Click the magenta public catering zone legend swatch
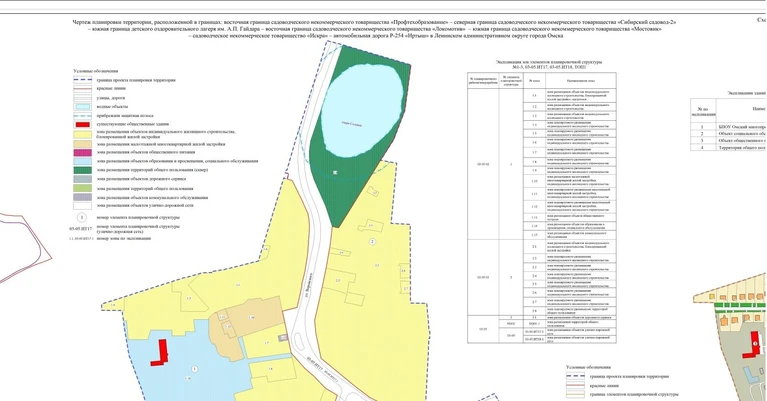Image resolution: width=767 pixels, height=401 pixels. click(83, 152)
